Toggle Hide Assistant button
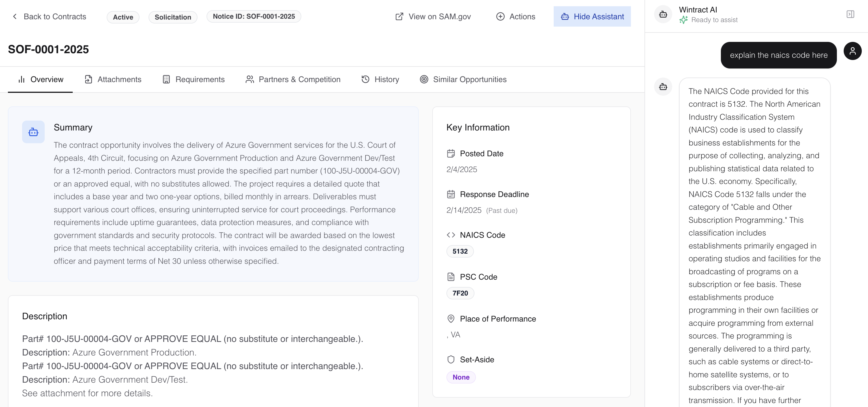Screen dimensions: 868x407 coord(592,16)
